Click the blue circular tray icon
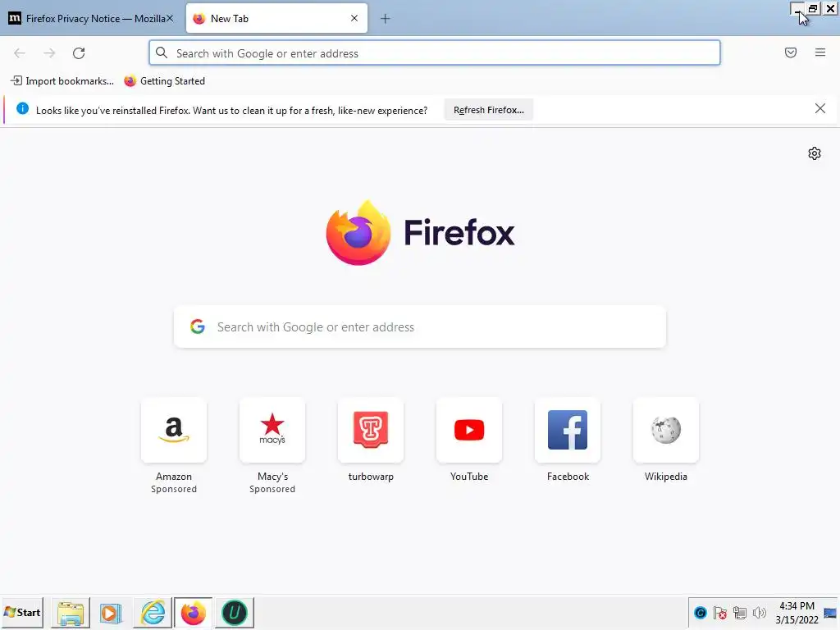Image resolution: width=840 pixels, height=630 pixels. coord(701,612)
